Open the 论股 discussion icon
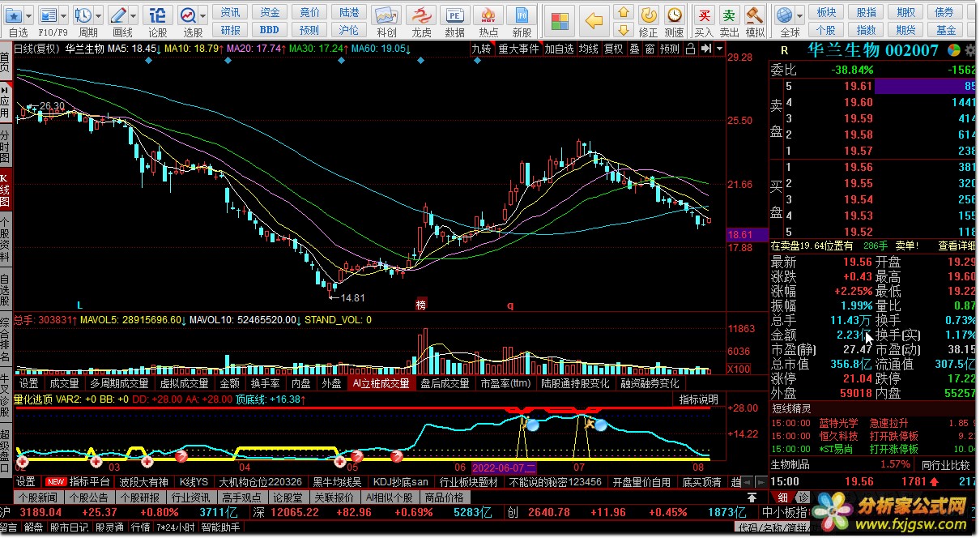980x538 pixels. click(x=159, y=15)
